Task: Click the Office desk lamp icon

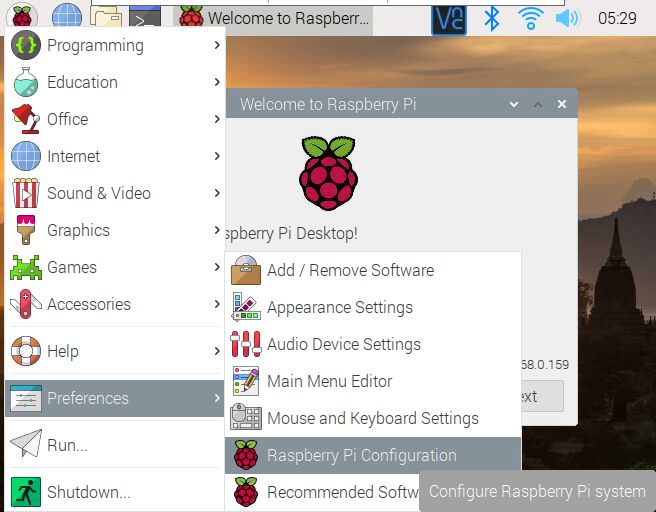Action: pos(26,119)
